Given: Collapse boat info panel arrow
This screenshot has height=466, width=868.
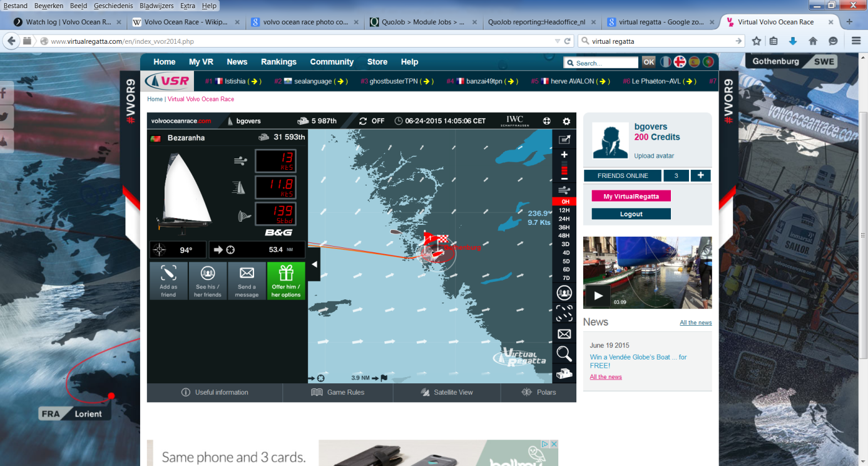Looking at the screenshot, I should [314, 264].
